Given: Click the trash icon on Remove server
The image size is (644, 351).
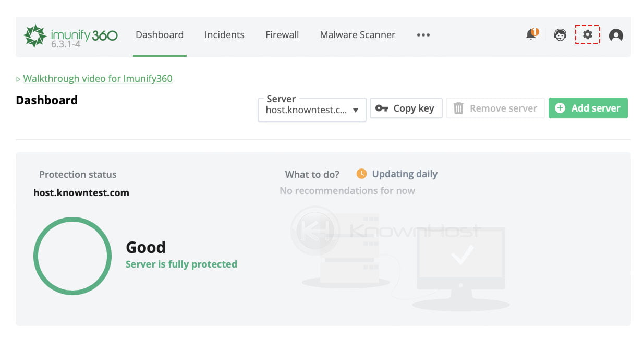Looking at the screenshot, I should coord(458,108).
